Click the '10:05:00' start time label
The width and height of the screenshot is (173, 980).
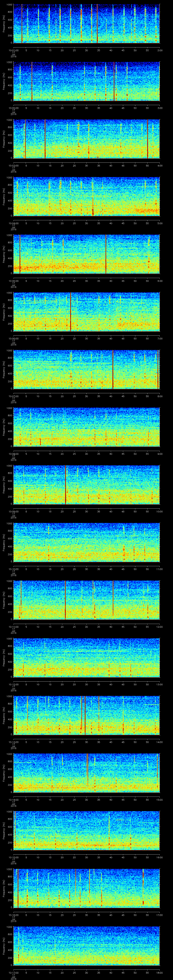tap(13, 281)
